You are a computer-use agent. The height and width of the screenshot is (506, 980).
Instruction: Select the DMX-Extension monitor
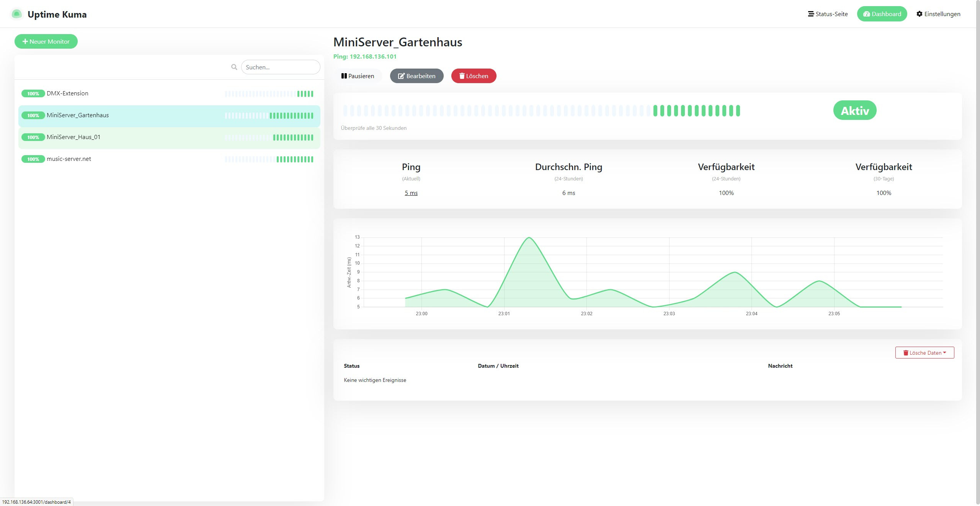pos(67,93)
